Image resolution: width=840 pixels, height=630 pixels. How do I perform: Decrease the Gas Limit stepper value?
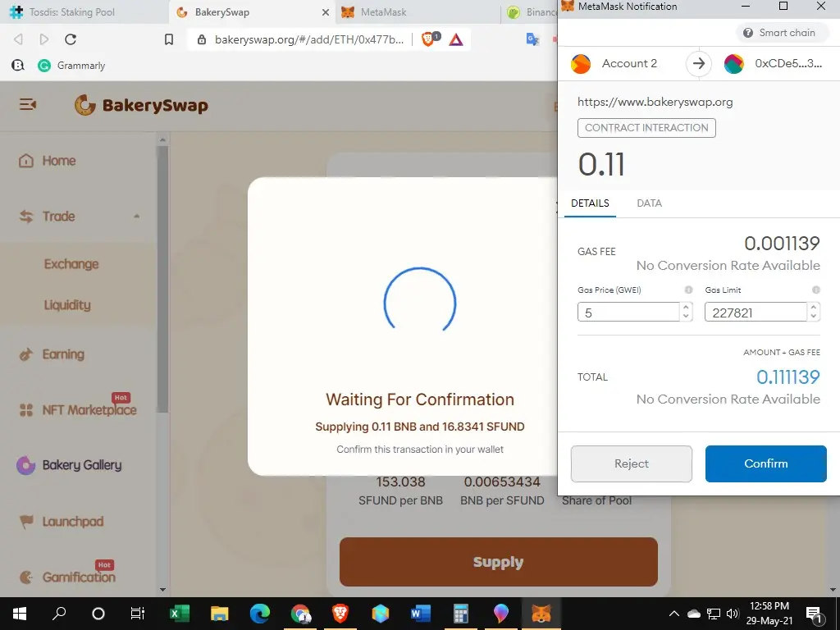(813, 316)
